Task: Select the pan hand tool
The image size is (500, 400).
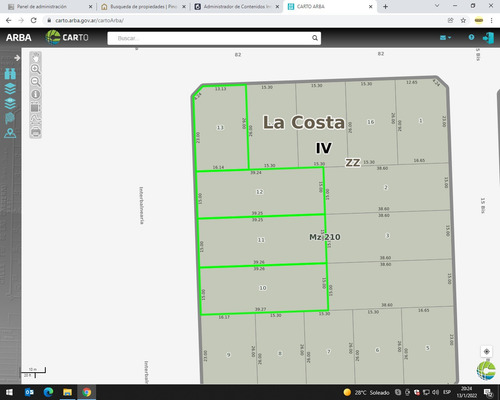Action: [x=36, y=58]
